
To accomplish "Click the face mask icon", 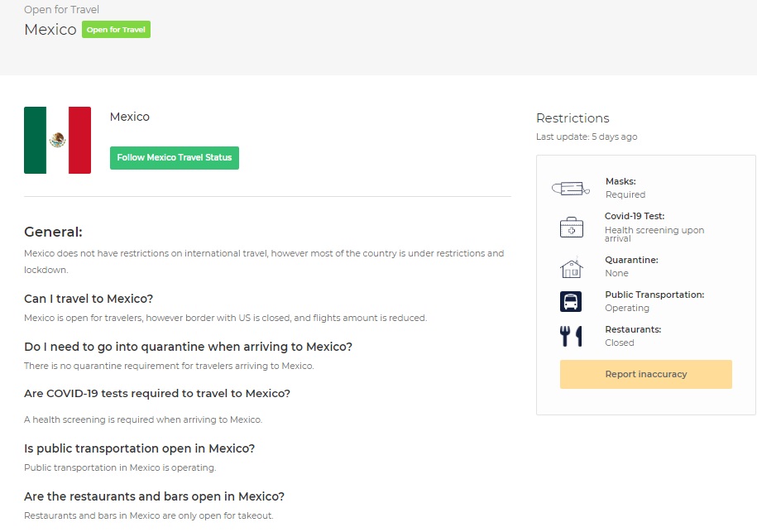I will coord(570,189).
